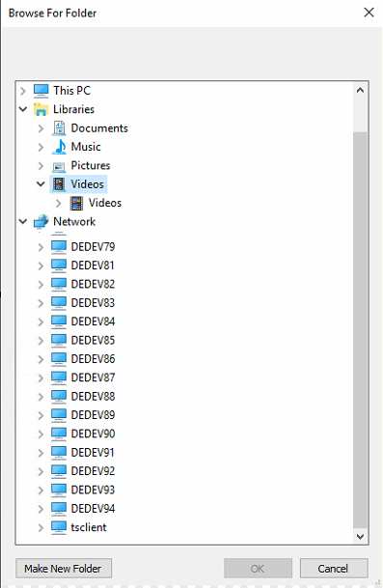Click the DEDEV88 computer icon
The image size is (383, 588).
coord(59,397)
